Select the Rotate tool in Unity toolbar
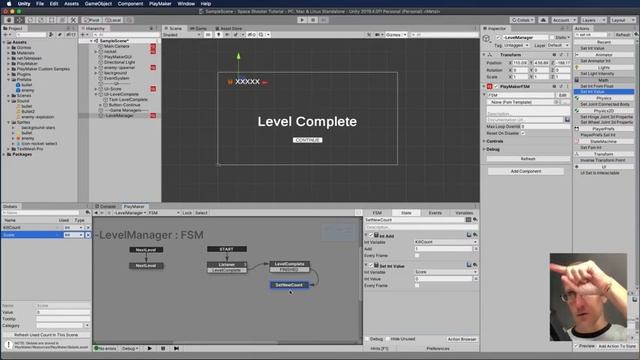Screen dimensions: 640x360 [x=30, y=20]
